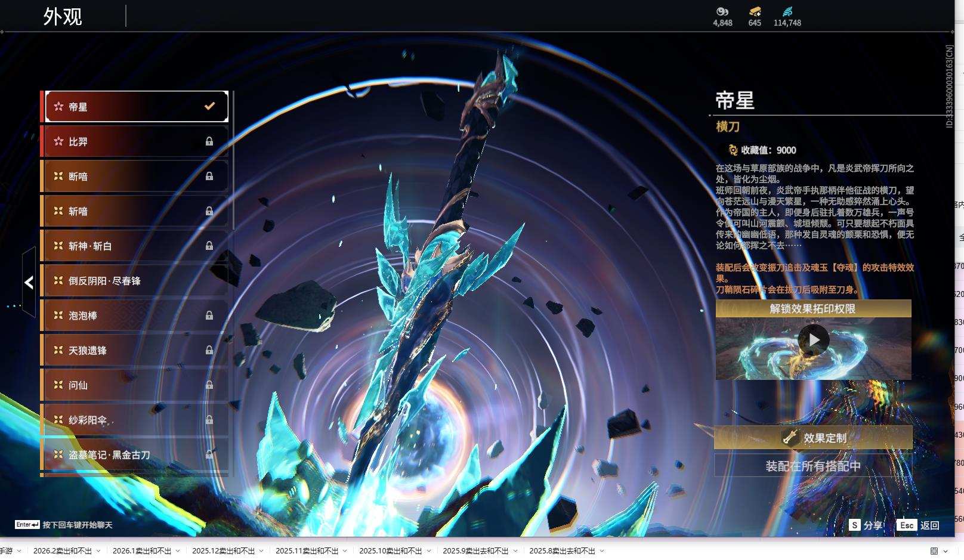Click the 外观 page title

pyautogui.click(x=63, y=17)
